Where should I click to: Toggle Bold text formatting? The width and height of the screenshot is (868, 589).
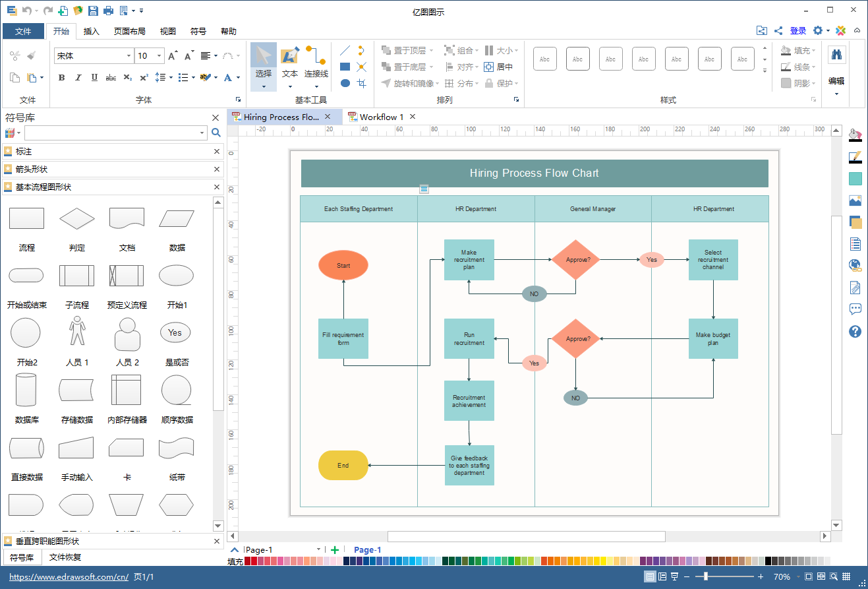(x=62, y=77)
